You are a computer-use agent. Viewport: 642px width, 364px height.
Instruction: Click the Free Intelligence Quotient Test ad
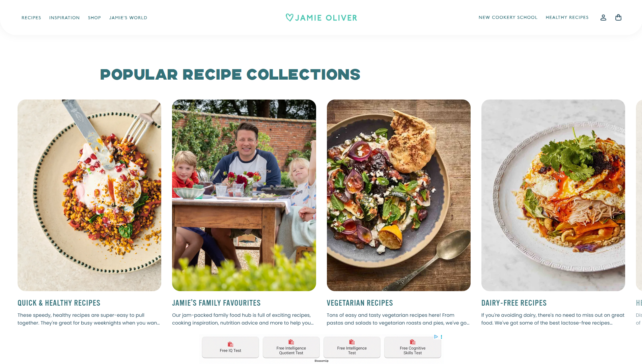click(291, 347)
